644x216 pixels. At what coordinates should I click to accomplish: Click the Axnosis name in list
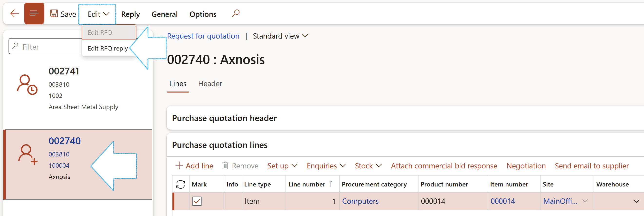pyautogui.click(x=59, y=177)
